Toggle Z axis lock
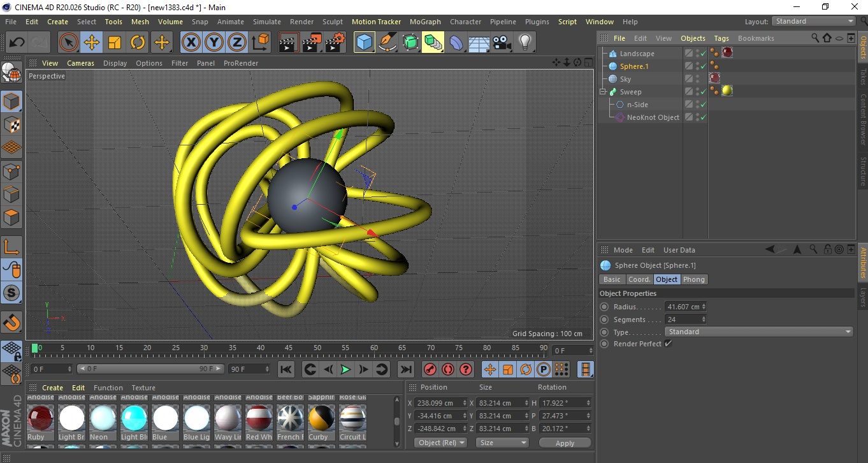Image resolution: width=868 pixels, height=463 pixels. pyautogui.click(x=237, y=43)
